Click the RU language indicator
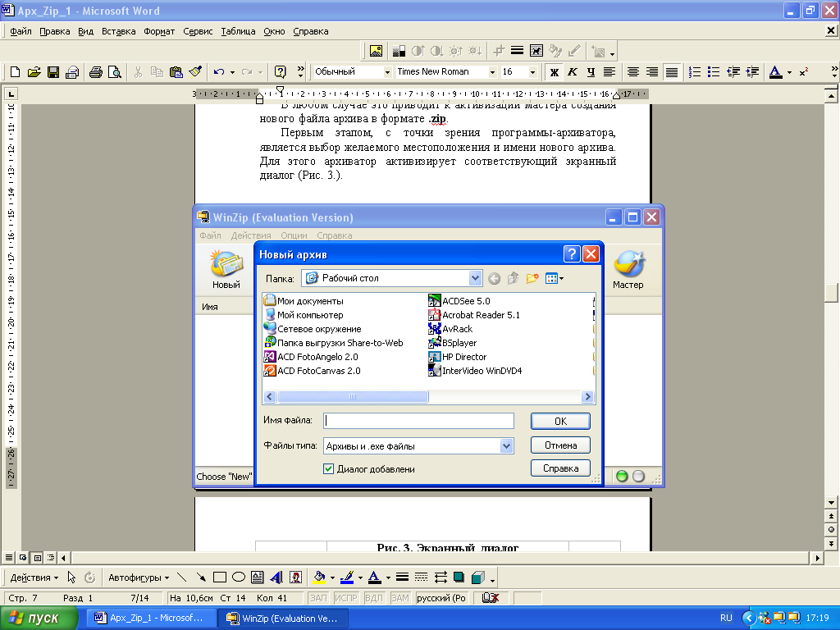Image resolution: width=840 pixels, height=630 pixels. coord(726,618)
